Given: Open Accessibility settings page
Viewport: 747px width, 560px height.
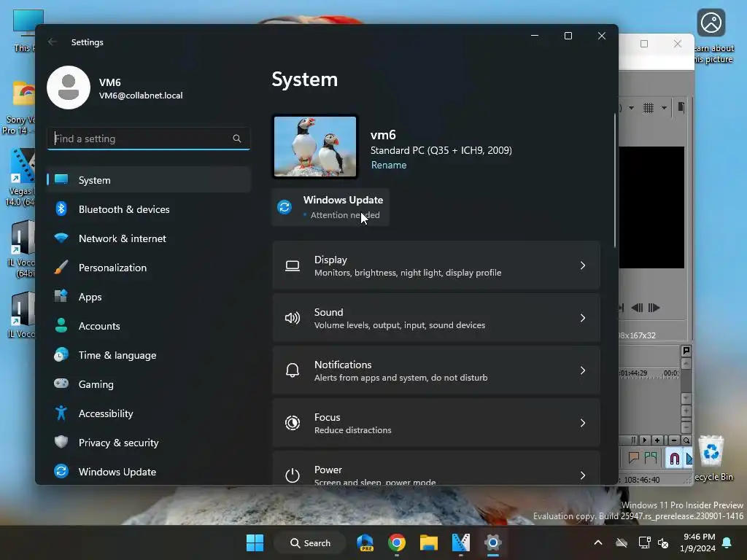Looking at the screenshot, I should 149,413.
